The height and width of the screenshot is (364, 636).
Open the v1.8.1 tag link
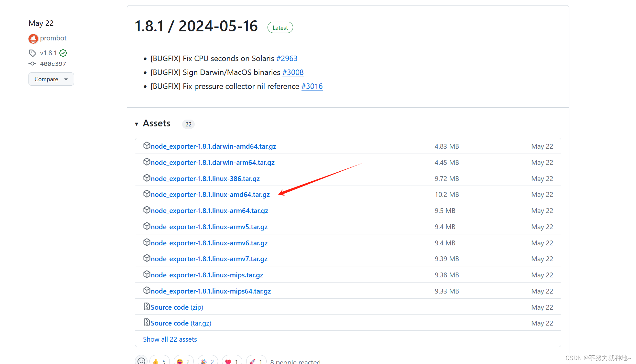coord(49,53)
